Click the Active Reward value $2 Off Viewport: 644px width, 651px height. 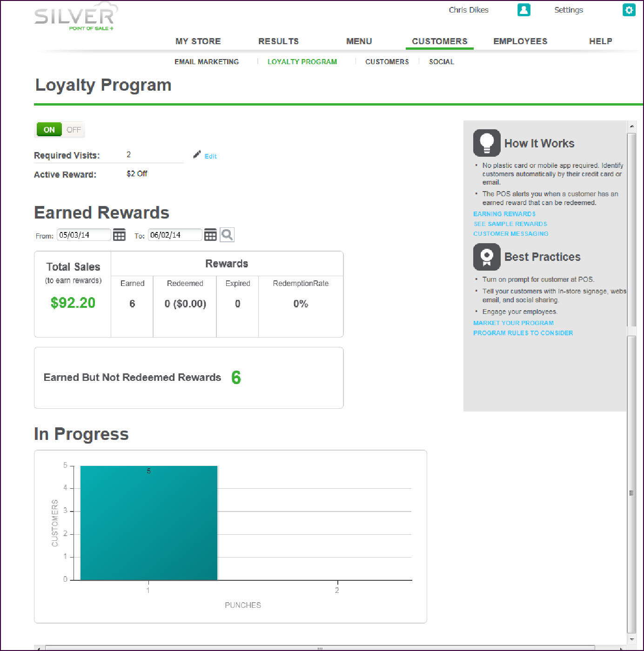point(137,173)
